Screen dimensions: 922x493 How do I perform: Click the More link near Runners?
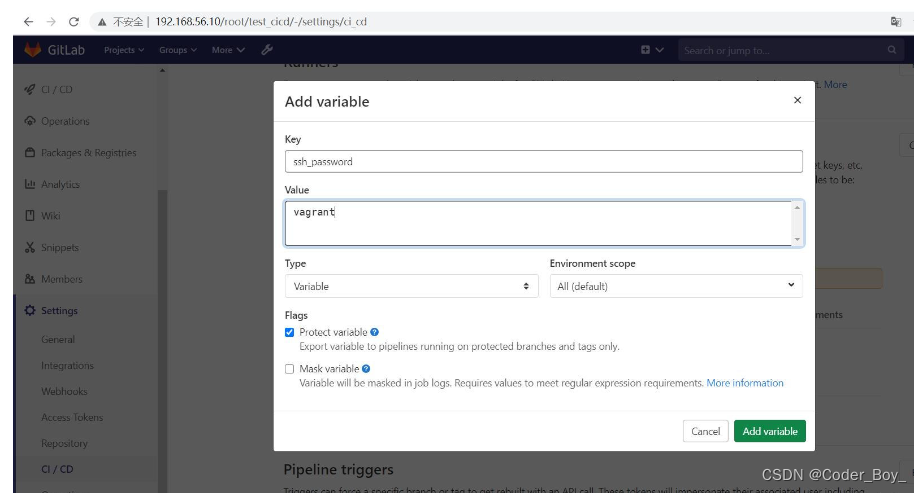click(836, 85)
